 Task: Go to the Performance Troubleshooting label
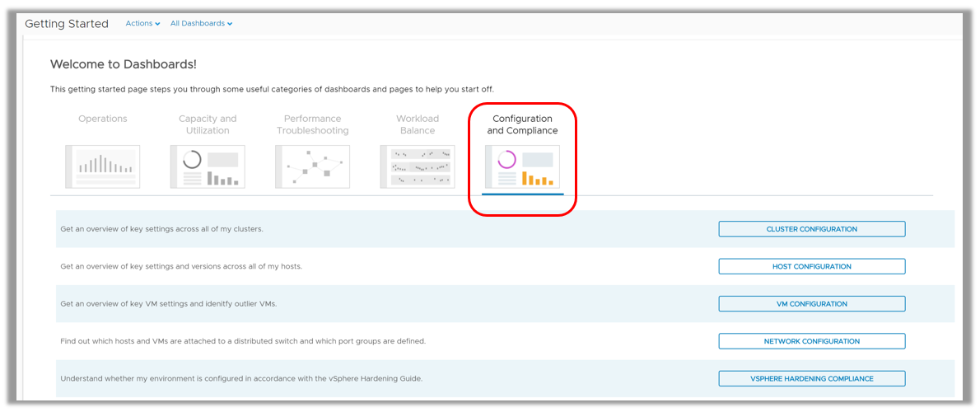[312, 124]
